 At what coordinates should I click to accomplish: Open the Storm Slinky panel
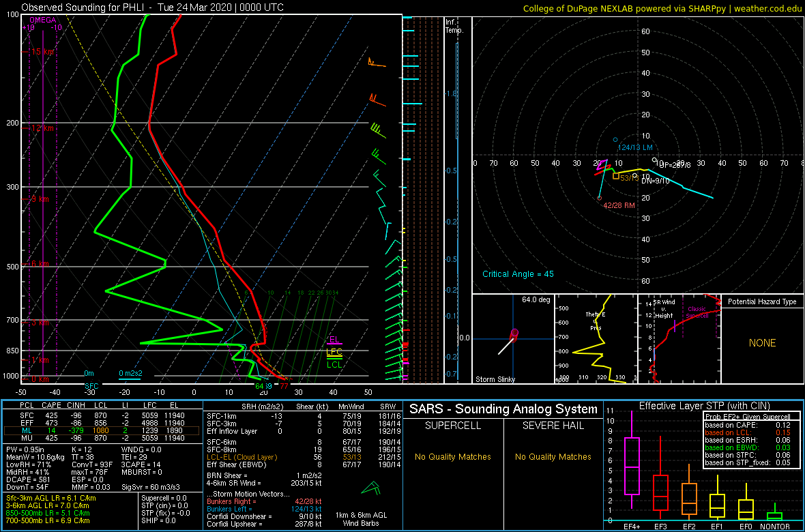coord(513,338)
